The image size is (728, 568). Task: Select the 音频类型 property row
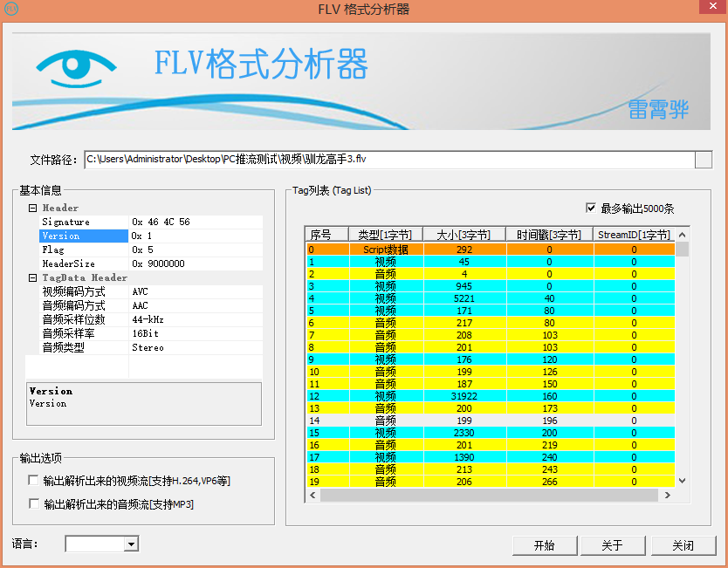click(x=151, y=347)
